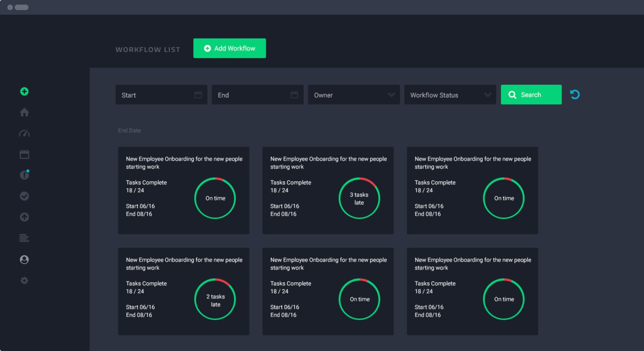
Task: Open the user profile icon in sidebar
Action: coord(24,260)
